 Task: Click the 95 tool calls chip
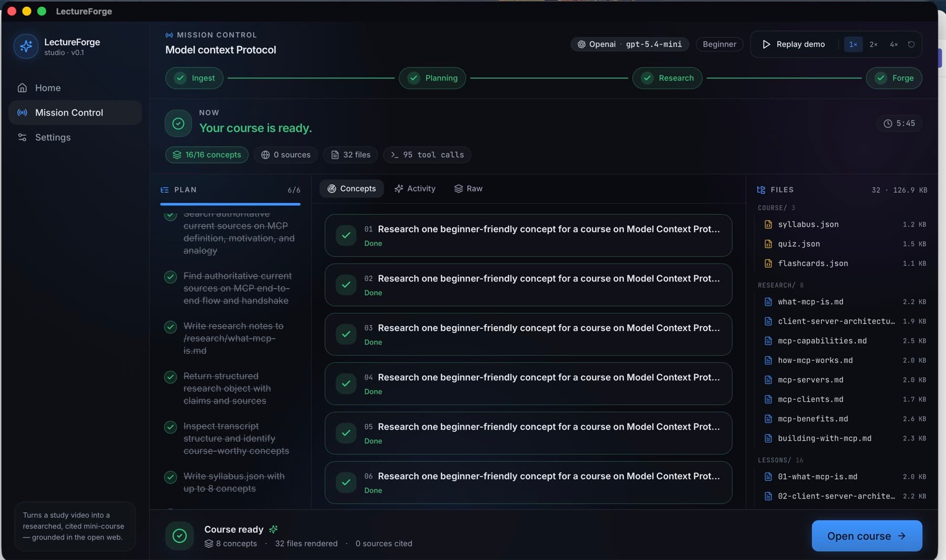pos(427,154)
